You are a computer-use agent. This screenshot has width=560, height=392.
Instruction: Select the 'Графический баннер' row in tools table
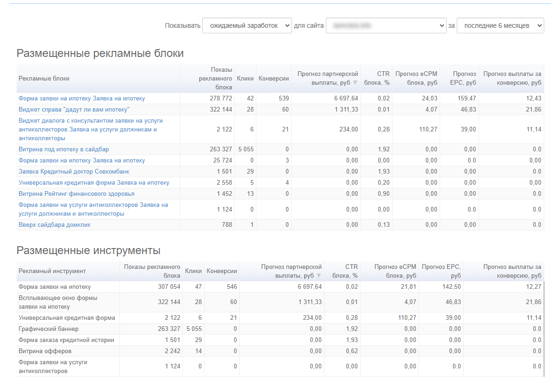(x=49, y=329)
